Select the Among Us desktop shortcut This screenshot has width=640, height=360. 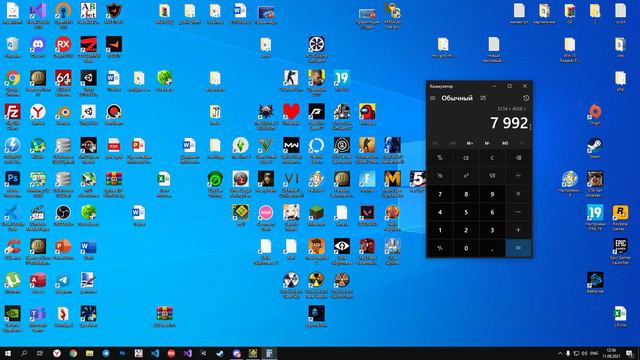click(367, 114)
